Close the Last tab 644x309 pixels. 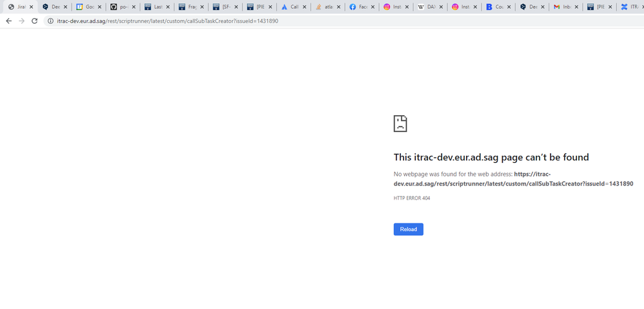click(168, 7)
